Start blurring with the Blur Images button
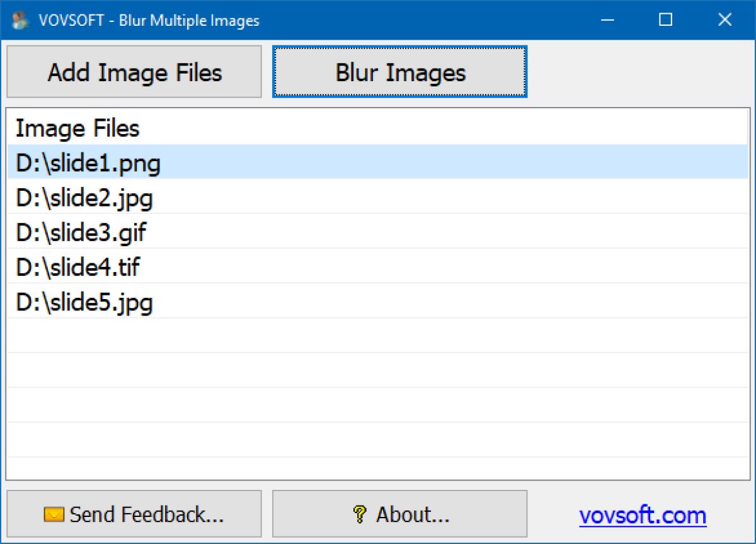Image resolution: width=756 pixels, height=544 pixels. [x=399, y=72]
